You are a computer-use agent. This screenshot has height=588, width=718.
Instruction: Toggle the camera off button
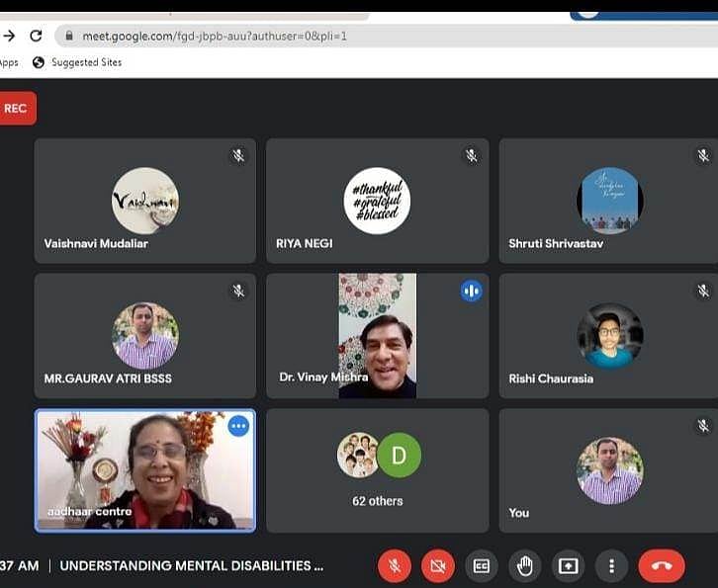pyautogui.click(x=437, y=566)
